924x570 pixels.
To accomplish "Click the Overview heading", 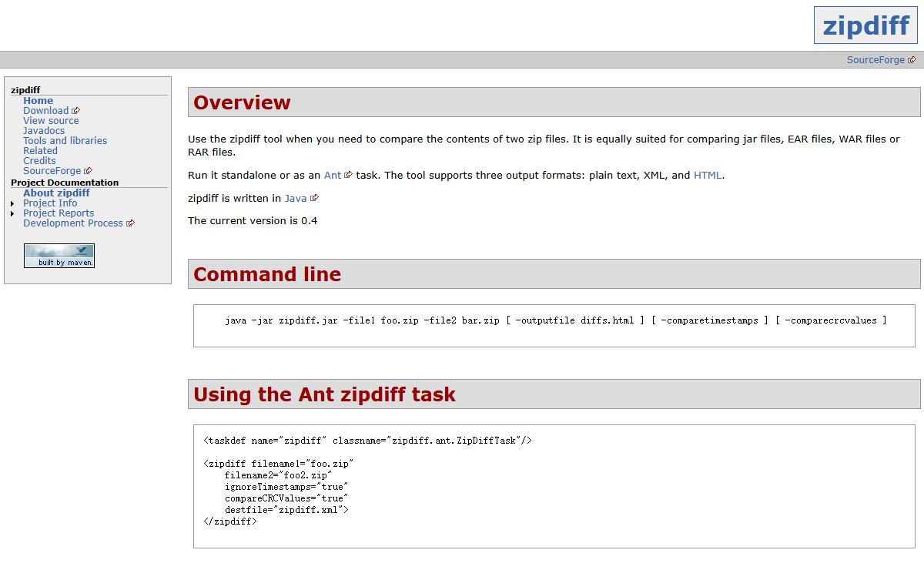I will coord(242,102).
